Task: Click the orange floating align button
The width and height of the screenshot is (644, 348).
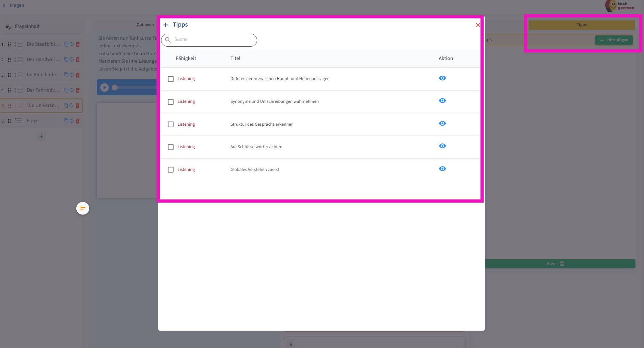Action: [x=82, y=208]
